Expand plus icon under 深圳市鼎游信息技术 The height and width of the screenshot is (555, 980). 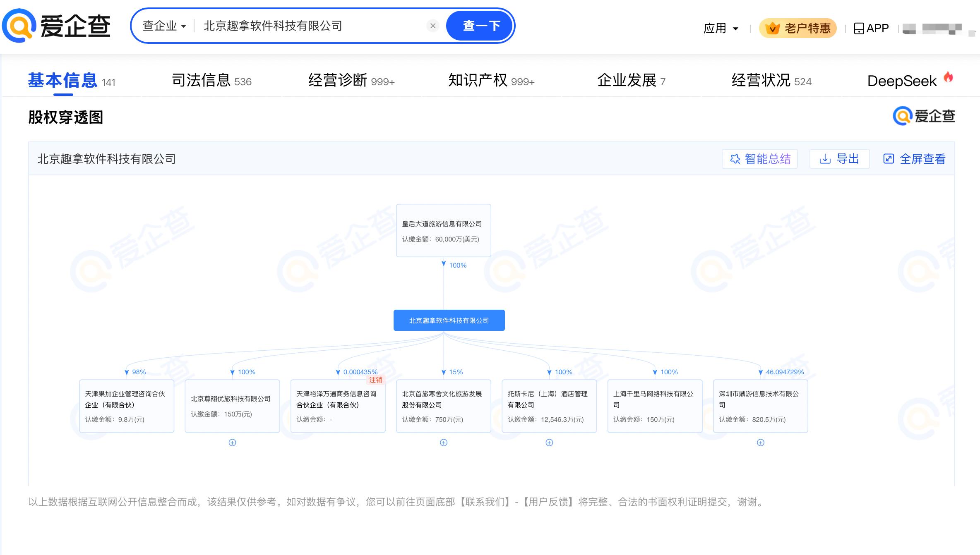761,443
